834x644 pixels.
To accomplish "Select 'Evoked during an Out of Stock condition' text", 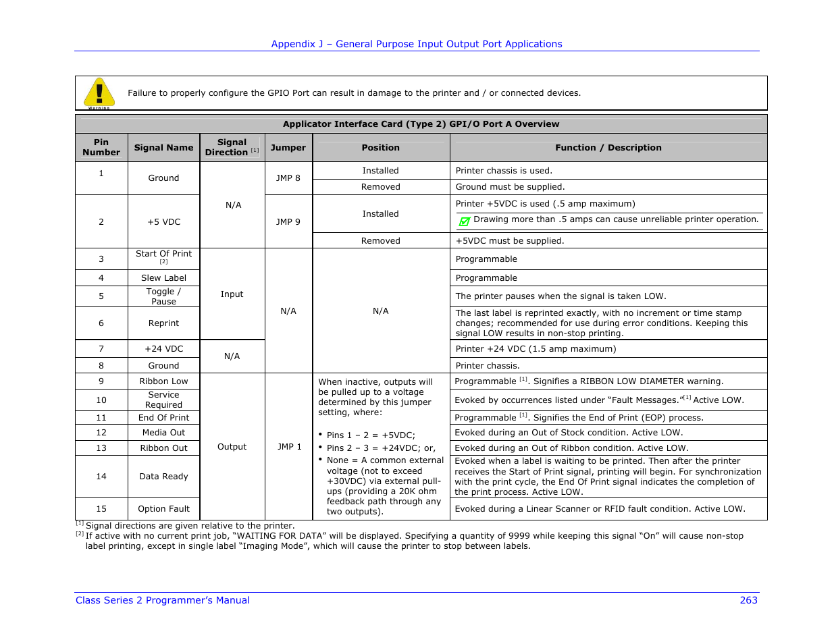I will tap(569, 433).
